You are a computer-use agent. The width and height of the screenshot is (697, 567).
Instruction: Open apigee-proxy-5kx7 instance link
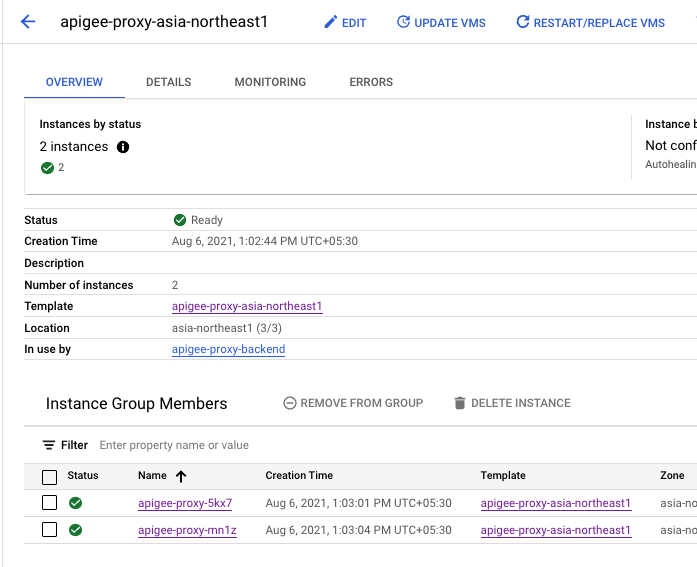coord(185,503)
